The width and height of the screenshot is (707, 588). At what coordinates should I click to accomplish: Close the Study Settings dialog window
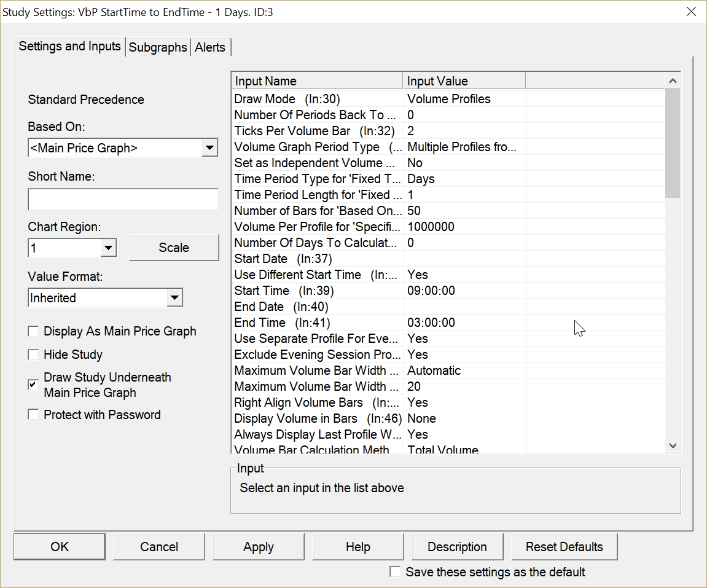click(x=691, y=12)
